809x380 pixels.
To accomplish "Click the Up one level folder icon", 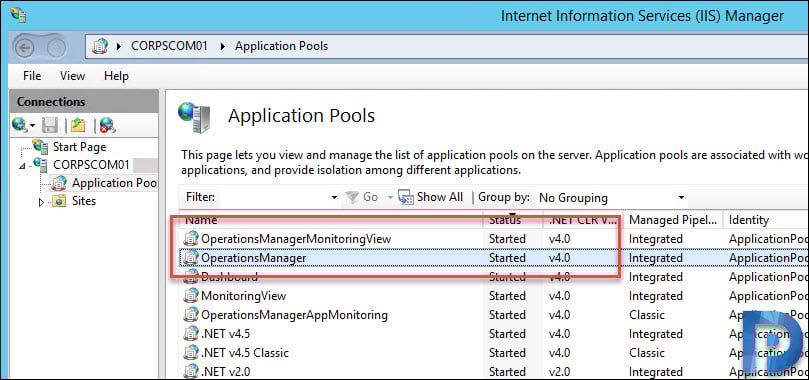I will 78,125.
